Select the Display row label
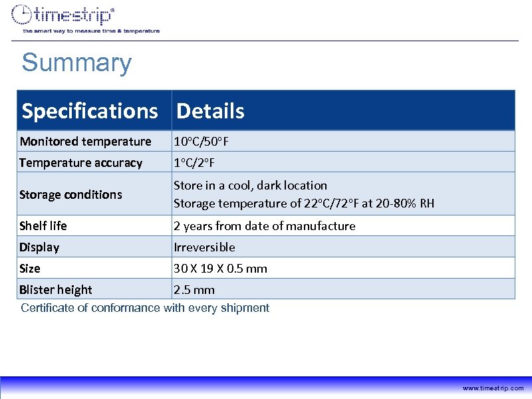Viewport: 532px width, 399px height. [x=39, y=247]
